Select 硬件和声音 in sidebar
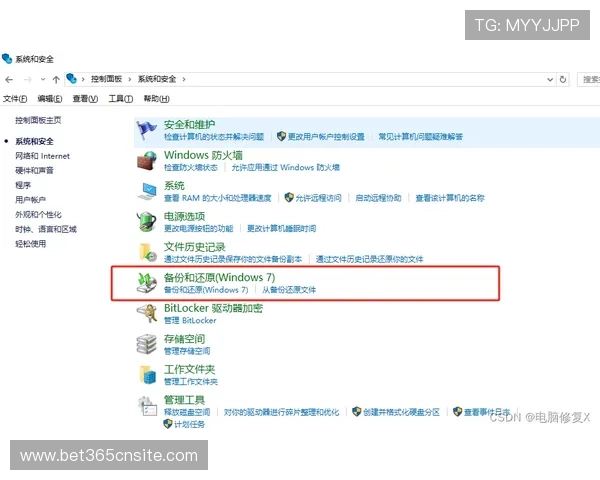Image resolution: width=600 pixels, height=480 pixels. pos(34,170)
